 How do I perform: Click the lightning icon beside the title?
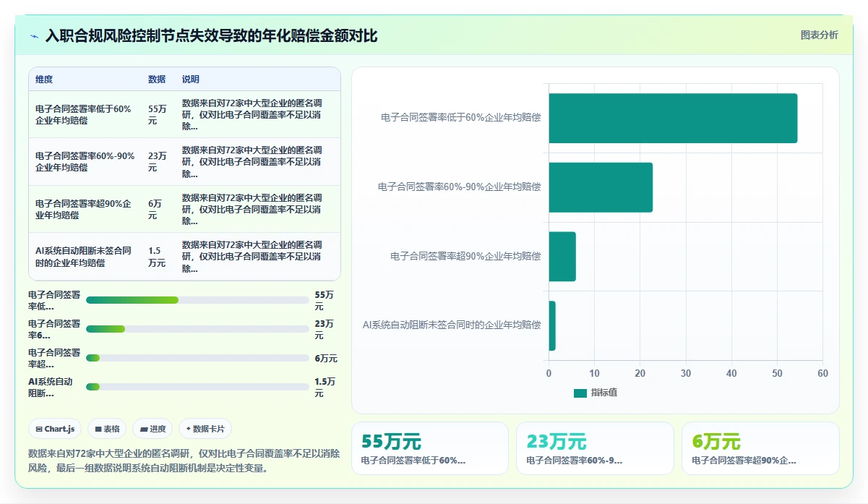(35, 36)
